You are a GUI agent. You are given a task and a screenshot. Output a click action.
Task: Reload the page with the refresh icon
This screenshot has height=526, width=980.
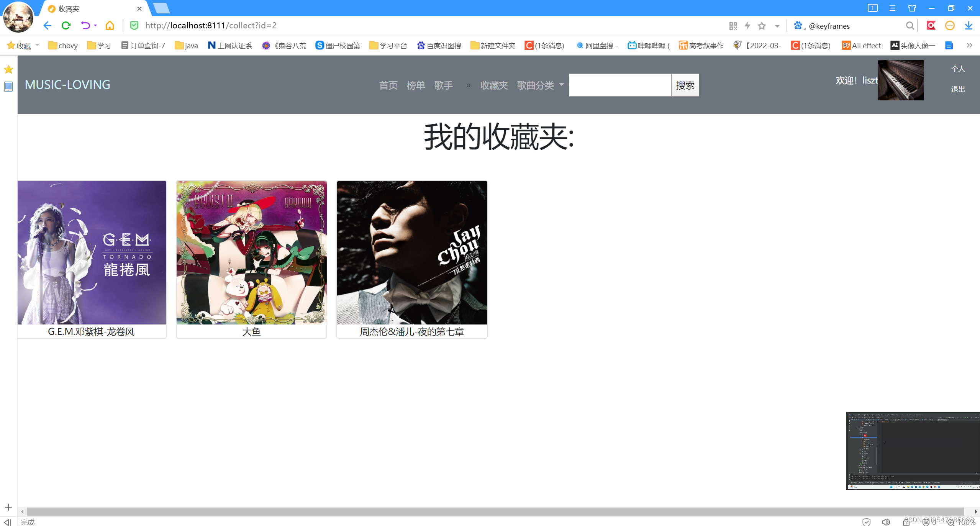coord(66,26)
